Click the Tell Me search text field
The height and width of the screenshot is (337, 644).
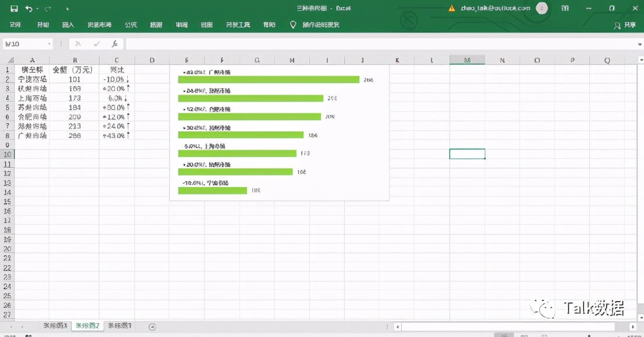pos(321,25)
